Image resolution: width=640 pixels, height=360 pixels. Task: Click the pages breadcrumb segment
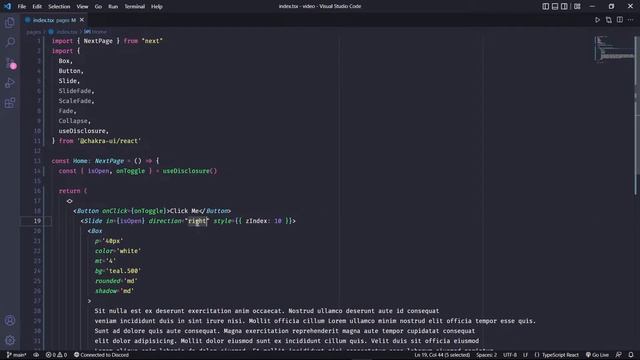pyautogui.click(x=33, y=31)
